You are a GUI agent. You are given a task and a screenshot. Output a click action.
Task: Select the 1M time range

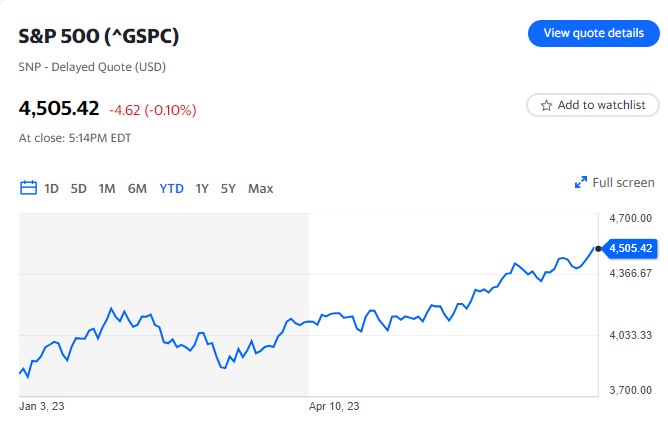(107, 188)
